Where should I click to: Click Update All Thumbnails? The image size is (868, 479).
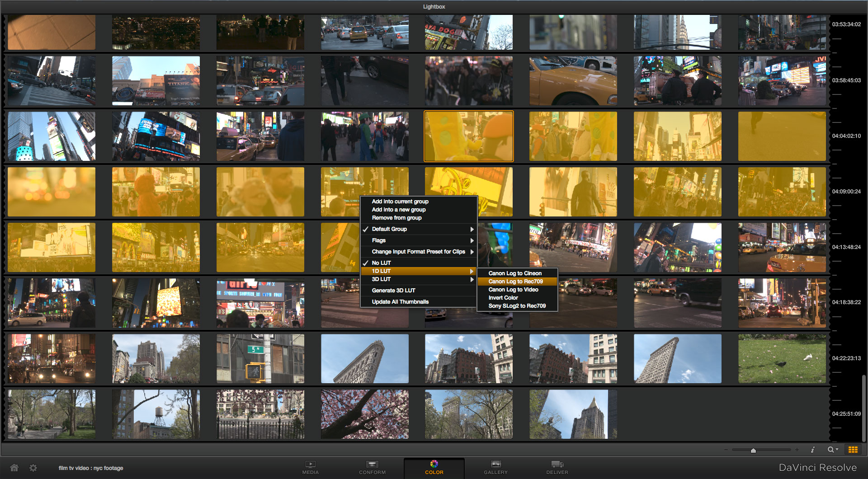400,302
